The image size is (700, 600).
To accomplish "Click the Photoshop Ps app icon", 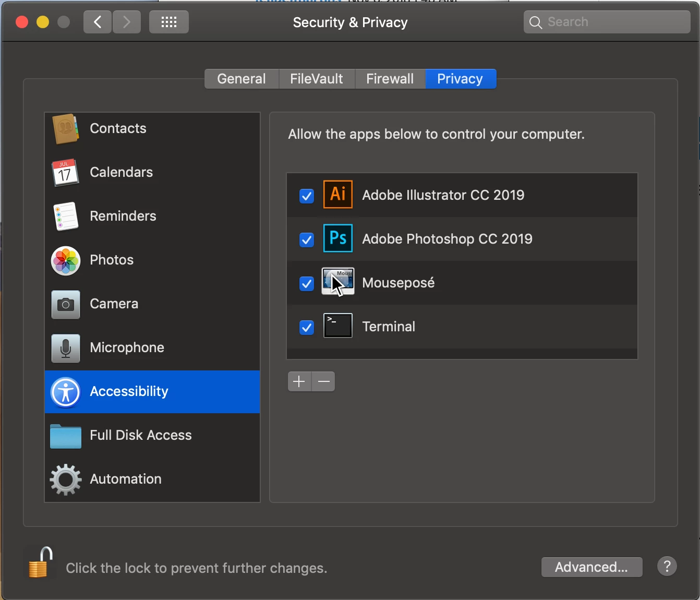I will pos(338,238).
